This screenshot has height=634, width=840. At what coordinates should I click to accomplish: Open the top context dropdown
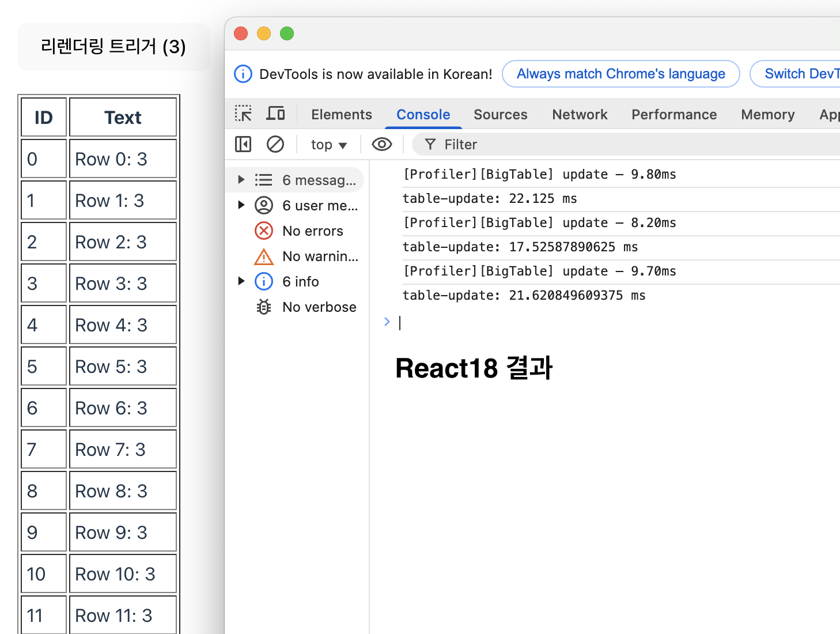pos(328,145)
